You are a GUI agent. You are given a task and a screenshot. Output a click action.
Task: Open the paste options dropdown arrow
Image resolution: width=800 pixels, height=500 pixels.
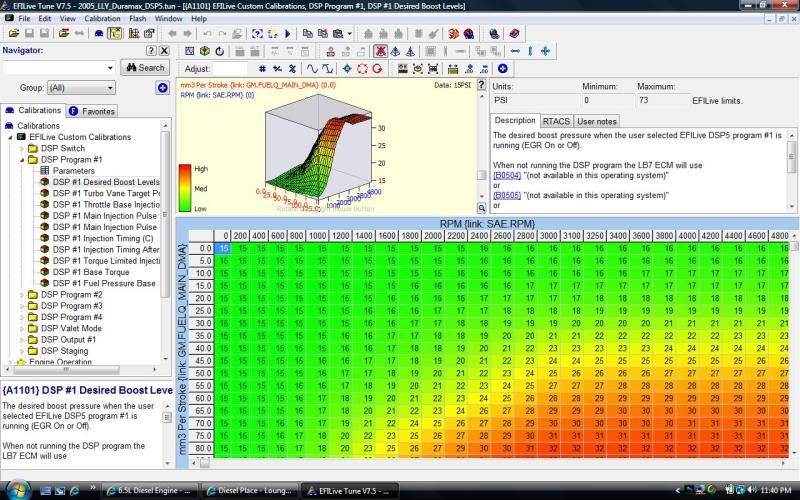click(349, 34)
